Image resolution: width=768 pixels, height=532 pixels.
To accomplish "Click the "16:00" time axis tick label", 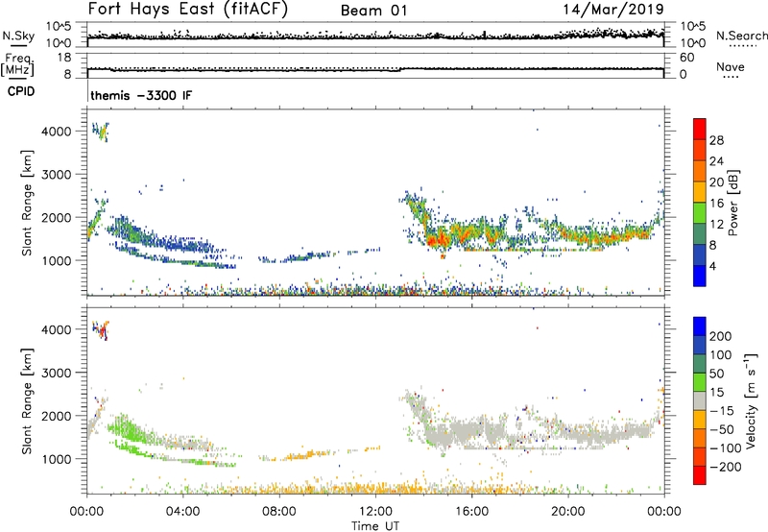I will (x=471, y=512).
